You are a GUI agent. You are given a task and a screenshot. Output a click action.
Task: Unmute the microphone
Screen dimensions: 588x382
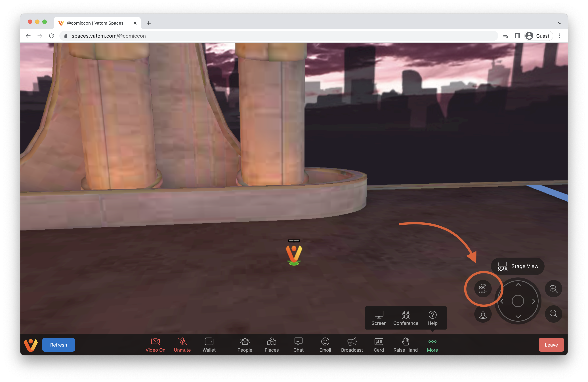click(x=182, y=345)
